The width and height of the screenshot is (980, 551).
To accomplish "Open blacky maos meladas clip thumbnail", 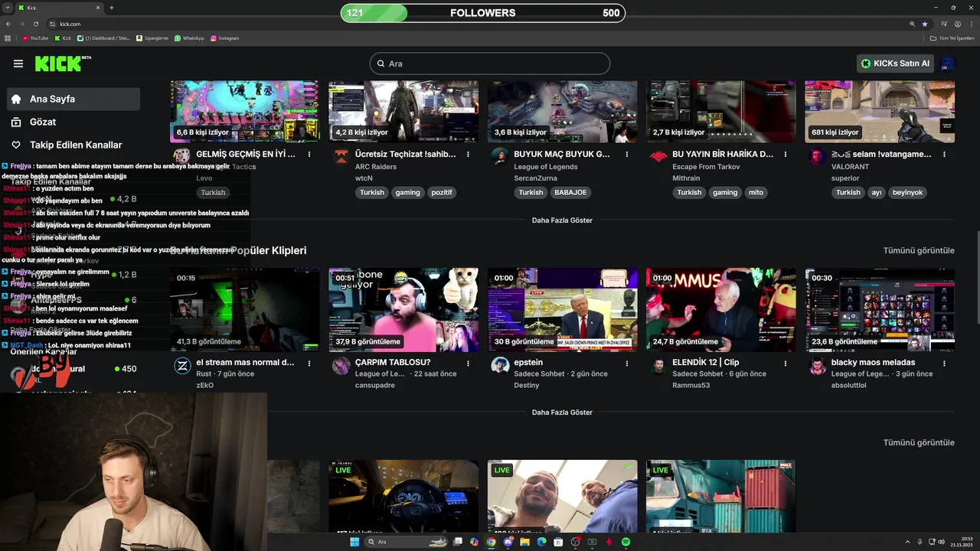I will (880, 310).
